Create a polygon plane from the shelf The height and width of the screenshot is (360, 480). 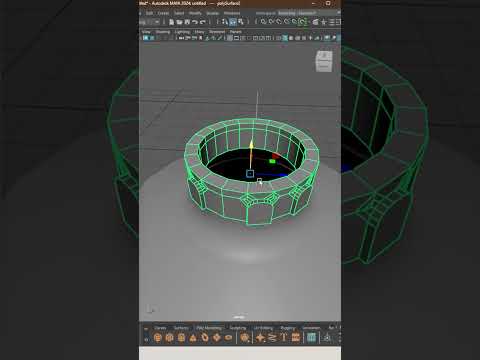tap(217, 338)
